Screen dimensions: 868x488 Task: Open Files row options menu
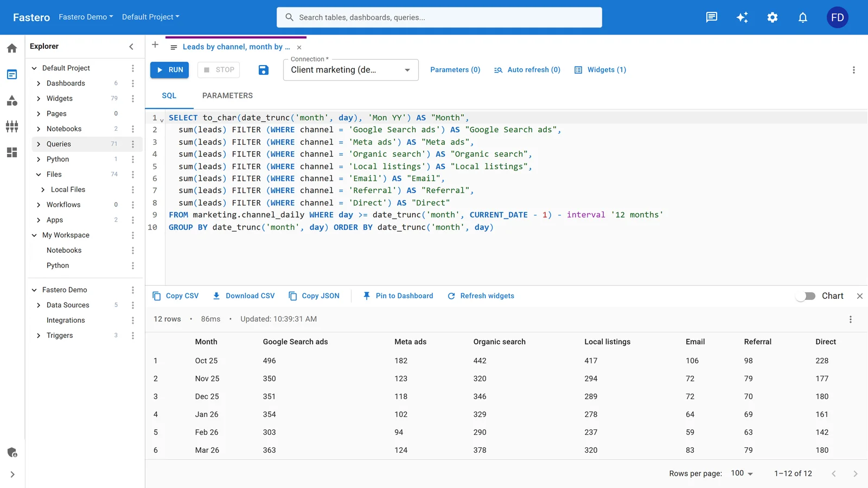pyautogui.click(x=133, y=175)
